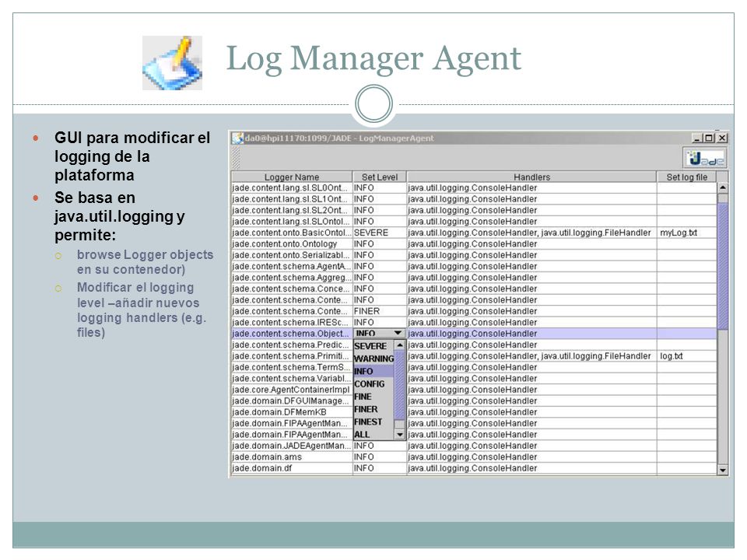Image resolution: width=747 pixels, height=560 pixels.
Task: Click the highlighted jade.content.schema.Object... logger name
Action: click(292, 334)
